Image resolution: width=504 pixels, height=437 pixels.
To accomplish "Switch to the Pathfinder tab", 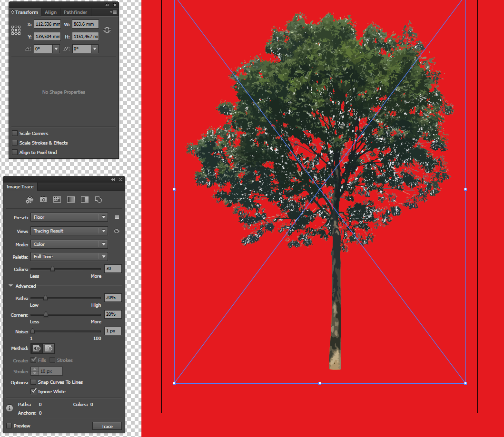I will click(75, 12).
